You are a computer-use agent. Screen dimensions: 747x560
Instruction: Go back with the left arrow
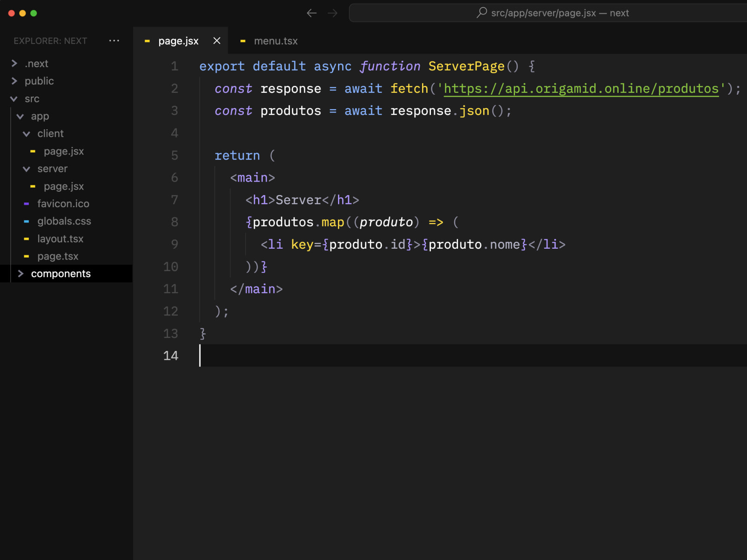[312, 13]
